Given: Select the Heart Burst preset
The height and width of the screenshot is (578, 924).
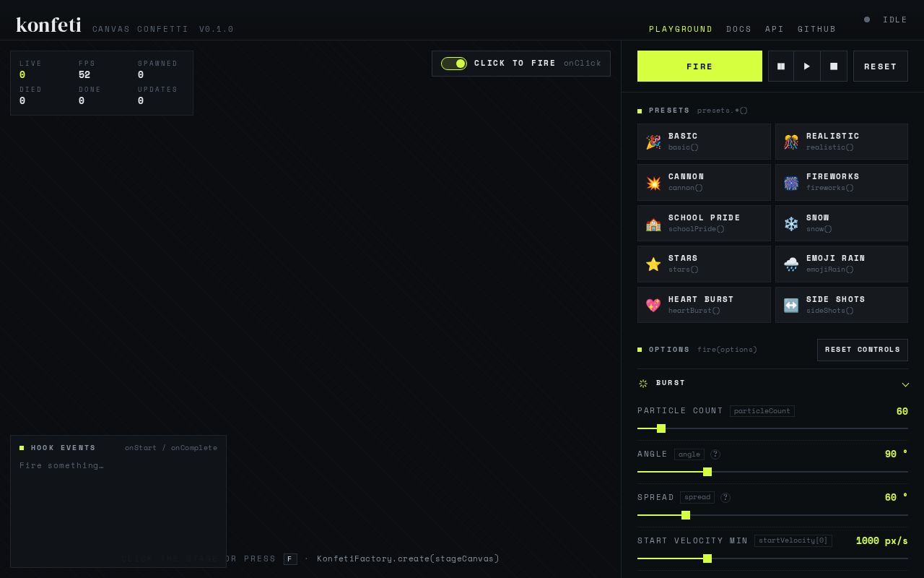Looking at the screenshot, I should click(x=704, y=305).
